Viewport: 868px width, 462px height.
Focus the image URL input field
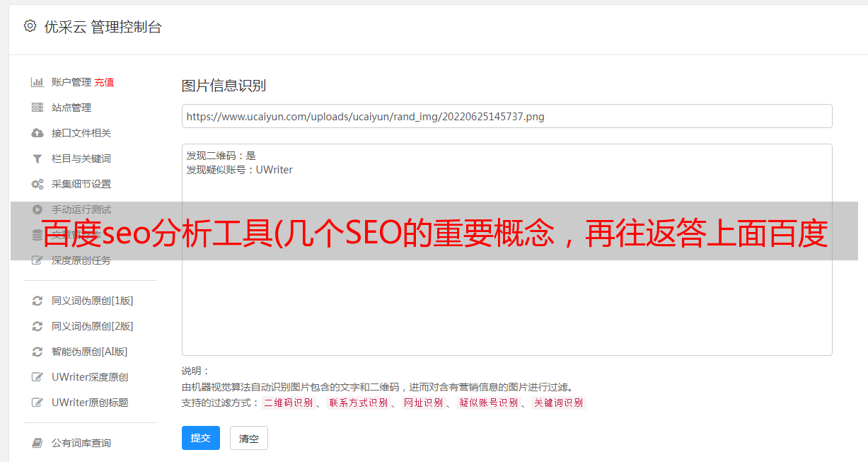507,116
